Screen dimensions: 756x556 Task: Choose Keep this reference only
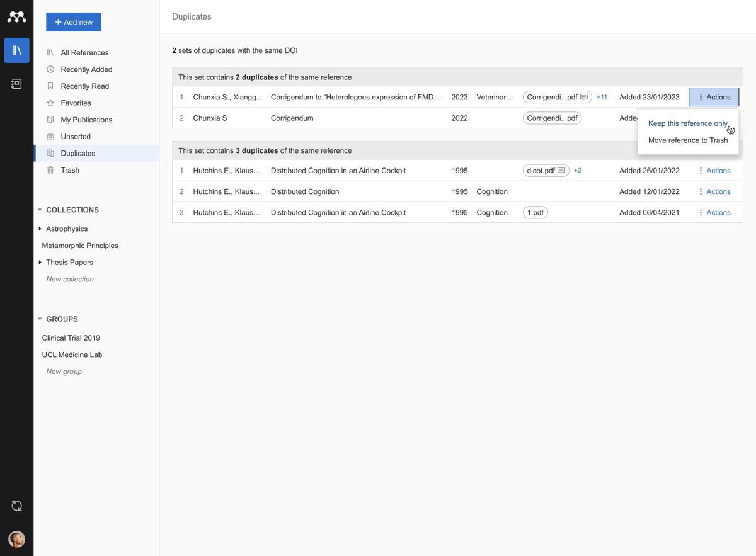click(688, 123)
